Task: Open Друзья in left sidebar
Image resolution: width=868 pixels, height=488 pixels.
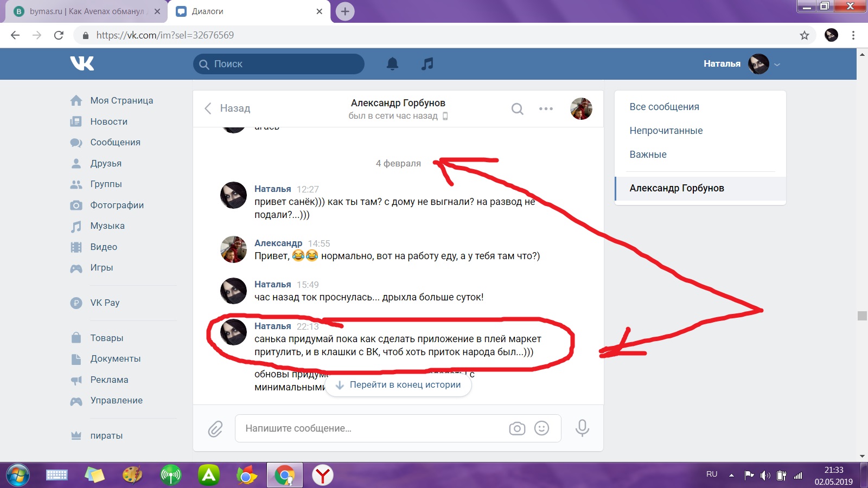Action: [x=106, y=163]
